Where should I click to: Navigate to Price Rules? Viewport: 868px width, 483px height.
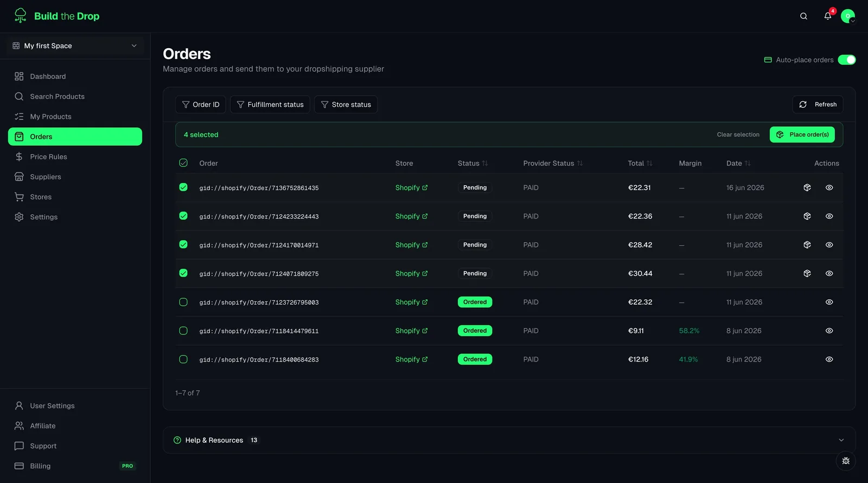click(x=75, y=157)
